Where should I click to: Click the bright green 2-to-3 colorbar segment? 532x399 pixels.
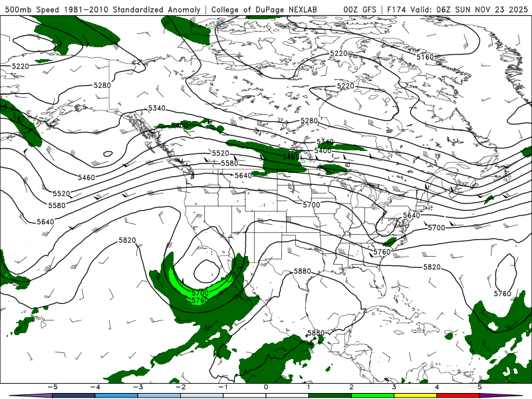point(372,396)
